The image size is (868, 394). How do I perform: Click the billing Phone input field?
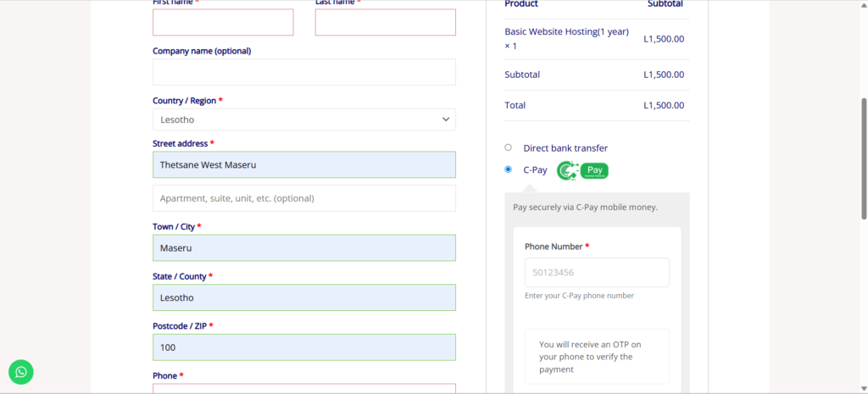[x=303, y=389]
